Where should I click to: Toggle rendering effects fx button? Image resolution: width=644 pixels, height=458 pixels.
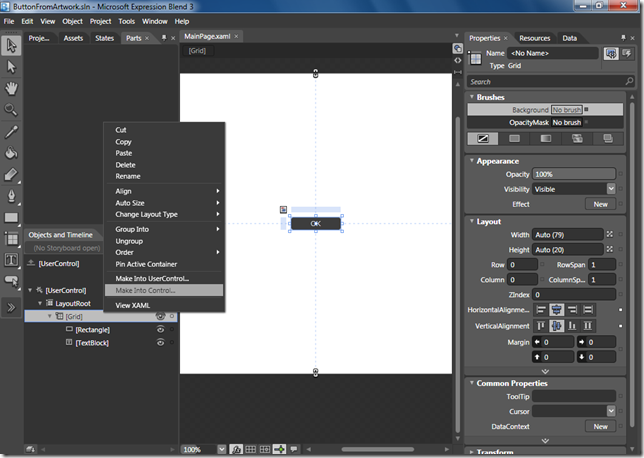[x=236, y=449]
